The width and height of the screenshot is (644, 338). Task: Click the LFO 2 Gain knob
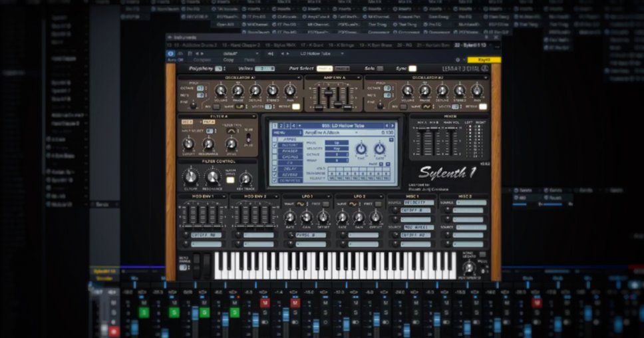point(359,217)
